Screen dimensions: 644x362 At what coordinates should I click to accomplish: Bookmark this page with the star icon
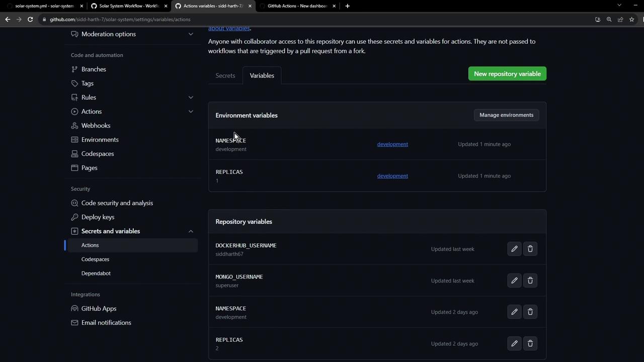point(632,19)
